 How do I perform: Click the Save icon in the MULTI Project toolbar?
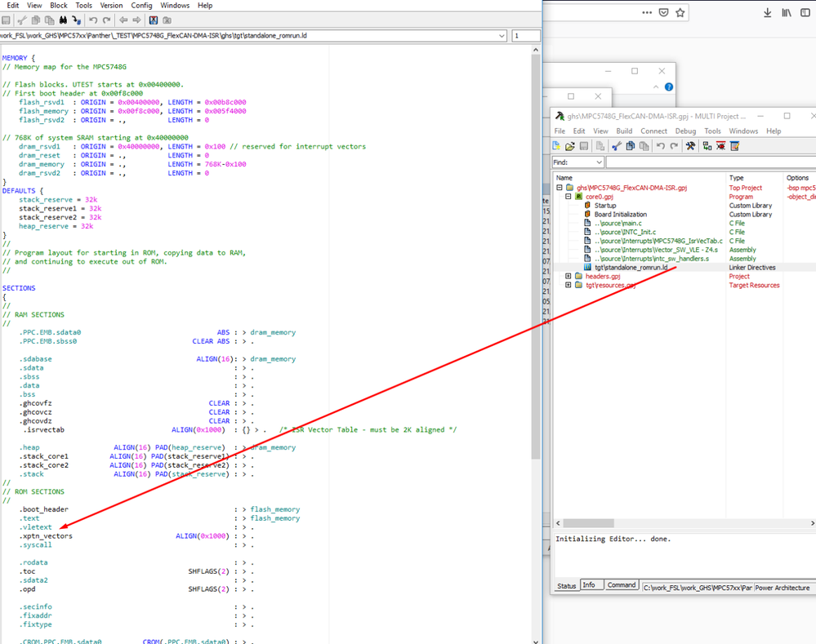click(584, 146)
